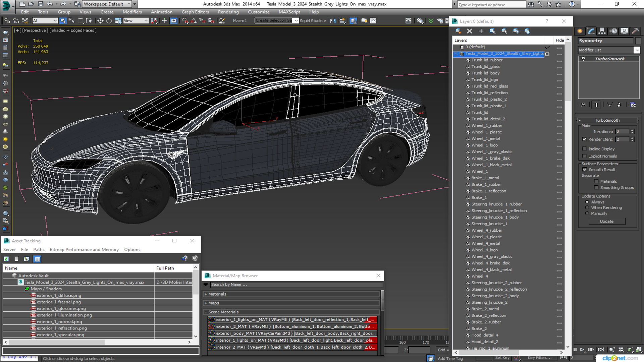644x362 pixels.
Task: Open the selection filter All dropdown
Action: 45,21
